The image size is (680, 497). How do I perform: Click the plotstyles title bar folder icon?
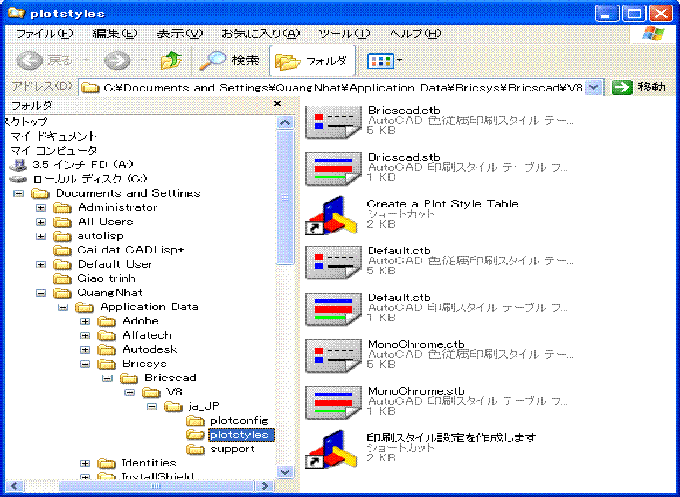(x=16, y=13)
